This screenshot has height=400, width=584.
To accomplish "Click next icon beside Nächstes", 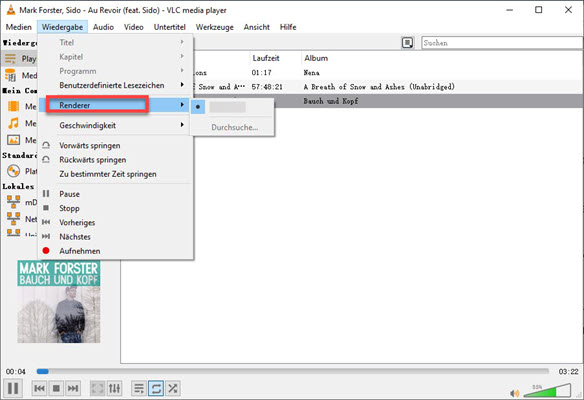I will pyautogui.click(x=46, y=236).
